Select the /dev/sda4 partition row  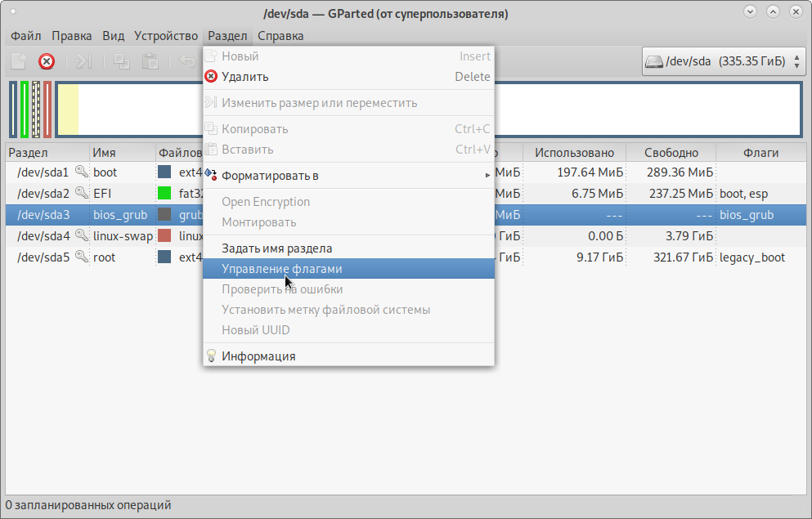tap(406, 236)
